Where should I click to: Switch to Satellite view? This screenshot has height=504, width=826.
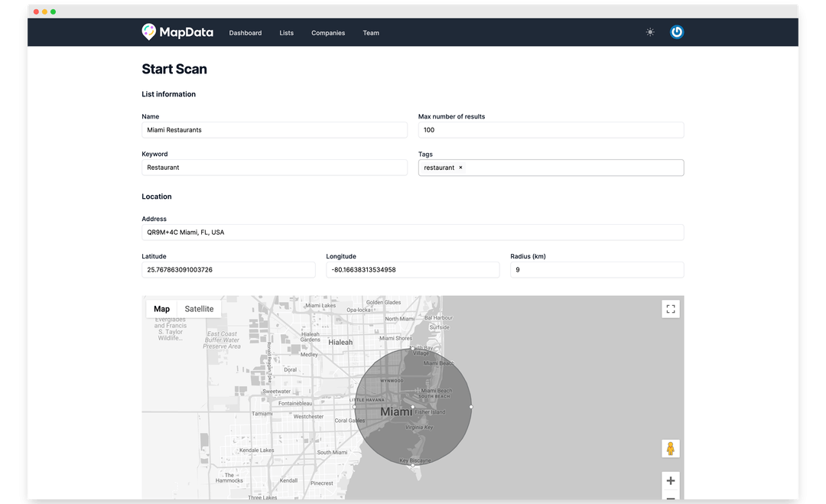tap(199, 309)
